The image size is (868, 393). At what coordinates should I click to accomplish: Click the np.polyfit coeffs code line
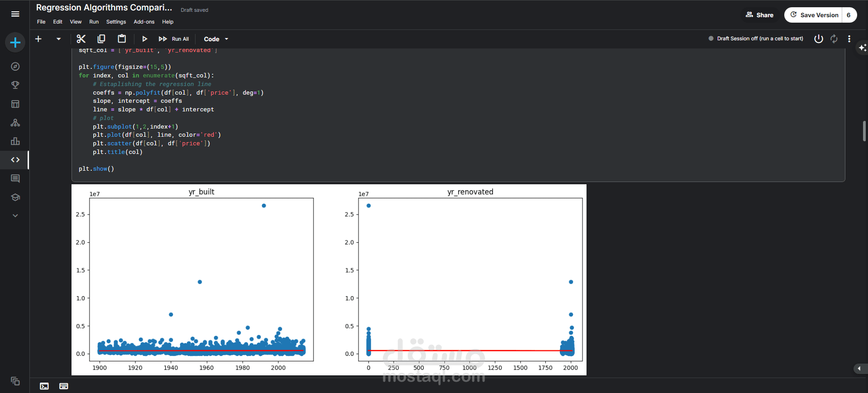tap(178, 93)
